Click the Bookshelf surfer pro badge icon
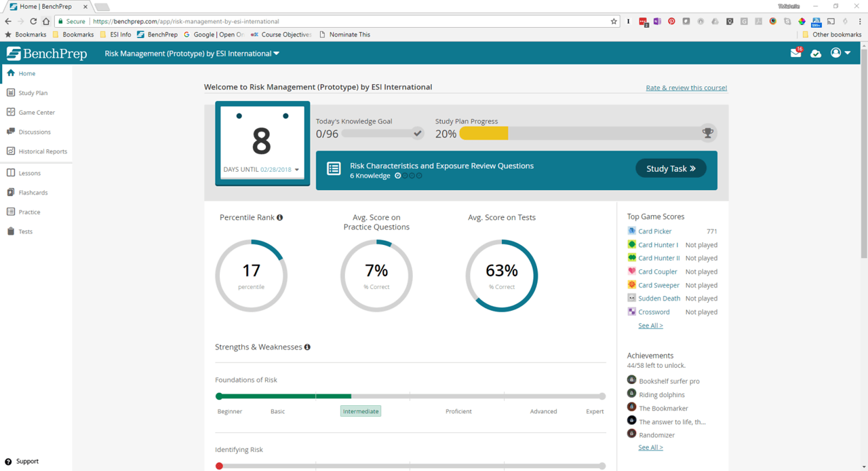 tap(631, 380)
